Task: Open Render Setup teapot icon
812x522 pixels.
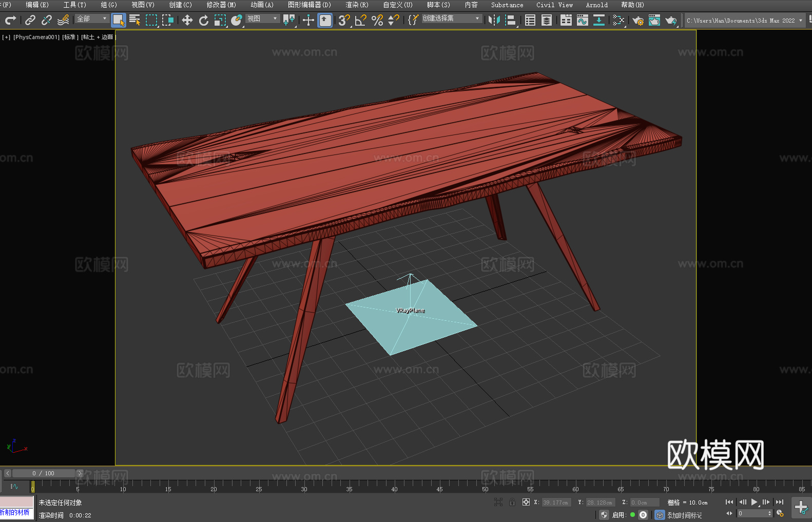Action: [638, 20]
